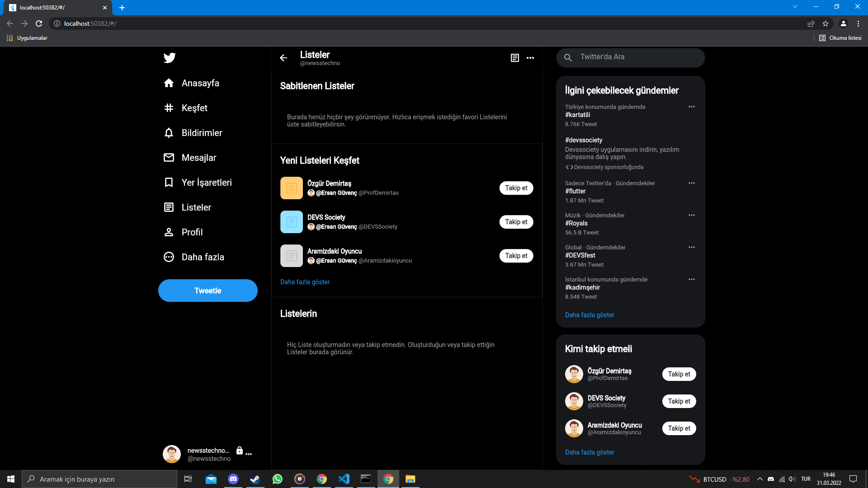Show hidden system tray icons

click(760, 479)
